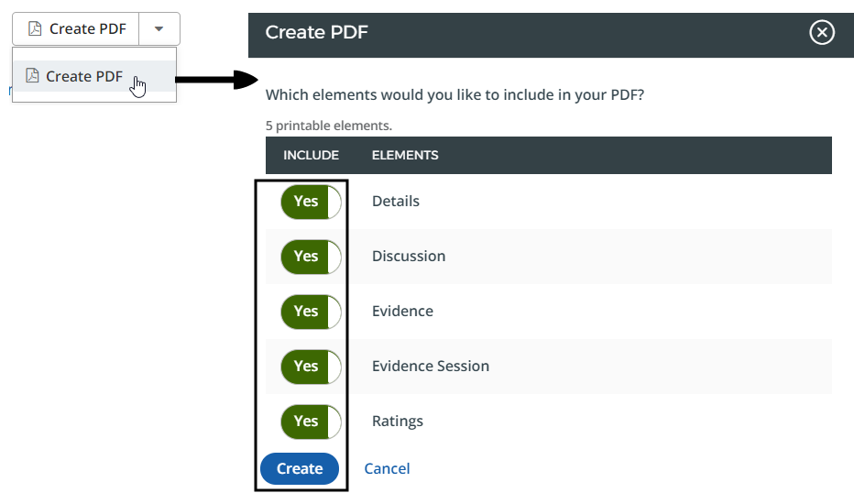Open the Create PDF dropdown arrow

[x=159, y=29]
